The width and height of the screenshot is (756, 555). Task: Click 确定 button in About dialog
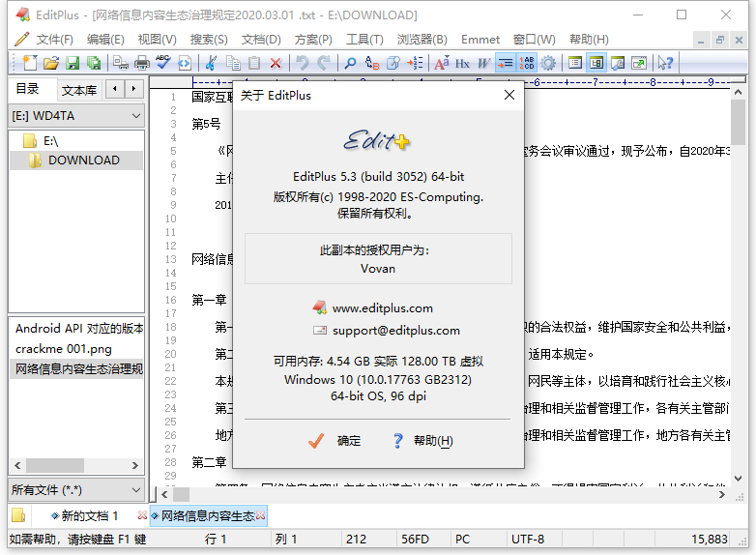335,441
